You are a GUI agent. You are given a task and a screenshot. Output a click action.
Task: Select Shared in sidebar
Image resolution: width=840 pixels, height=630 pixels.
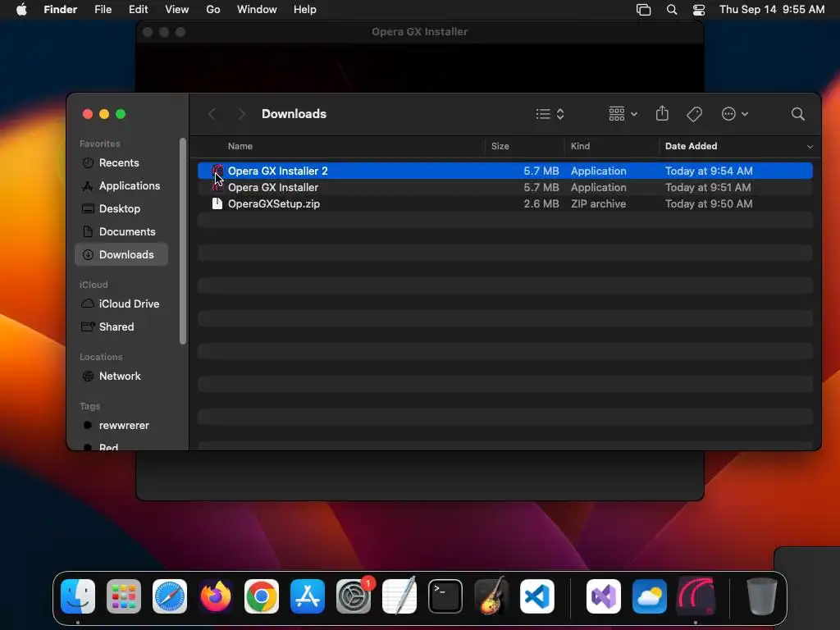tap(121, 326)
